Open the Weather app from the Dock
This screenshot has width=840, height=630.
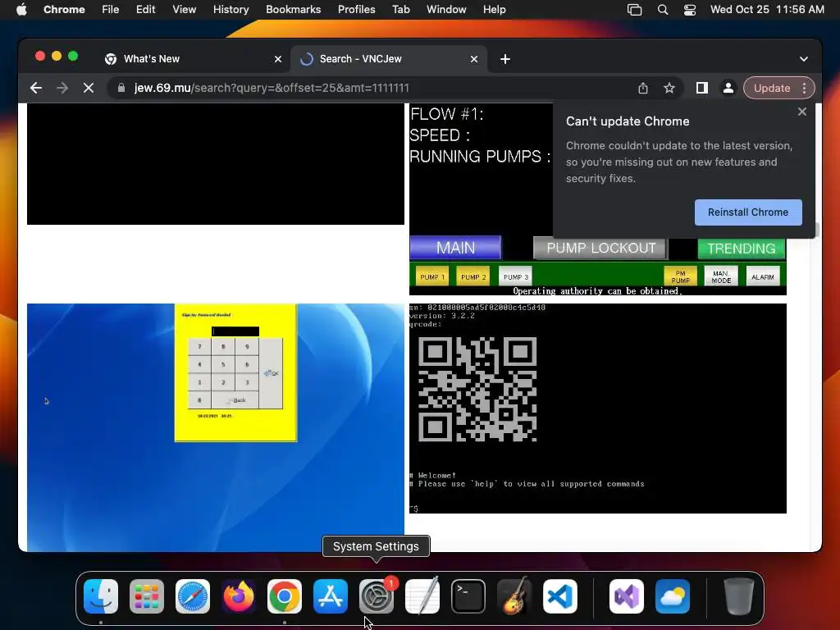click(673, 596)
